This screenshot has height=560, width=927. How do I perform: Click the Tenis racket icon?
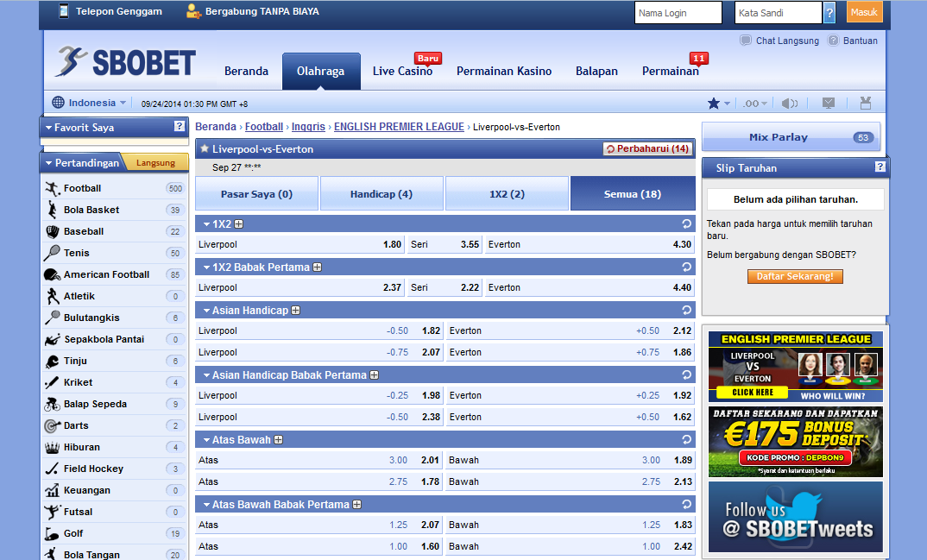[52, 253]
